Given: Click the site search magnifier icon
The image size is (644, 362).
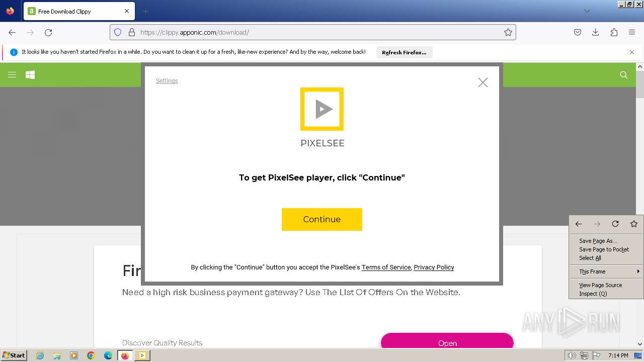Looking at the screenshot, I should (624, 75).
